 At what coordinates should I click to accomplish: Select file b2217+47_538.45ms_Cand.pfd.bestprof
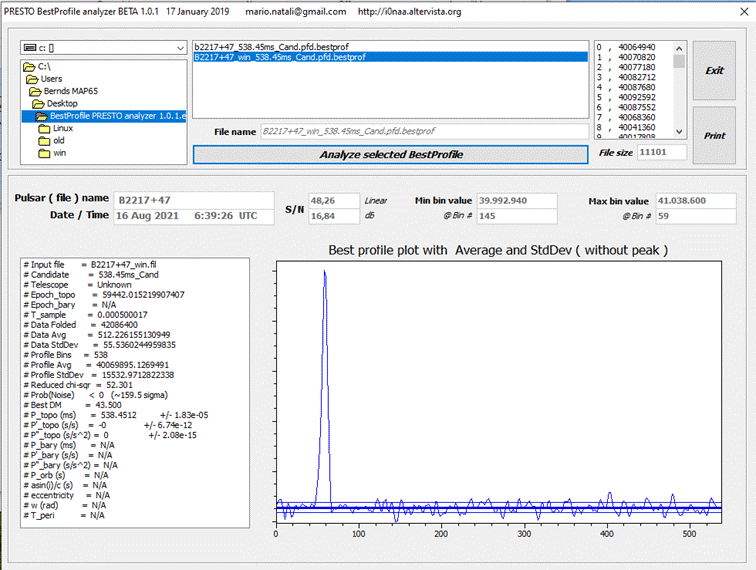point(391,47)
